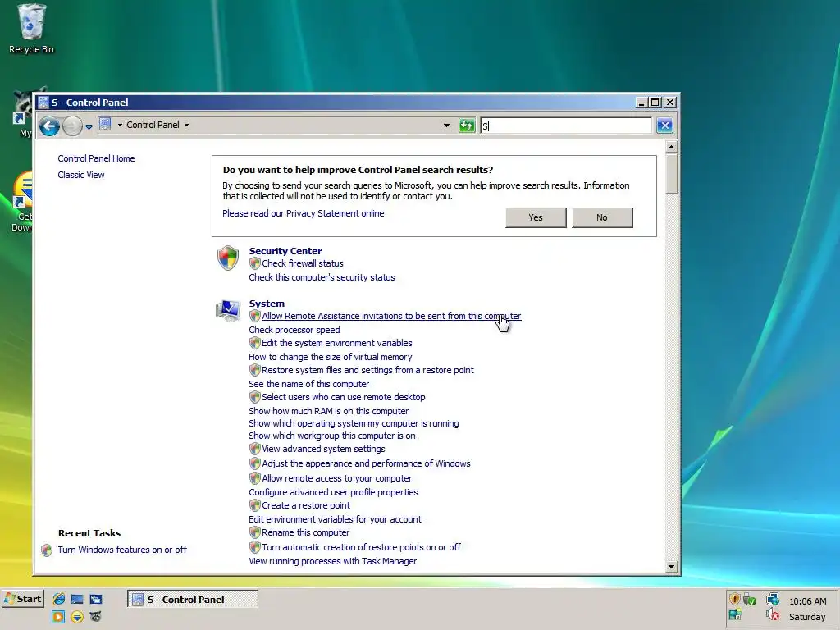
Task: Click the tray icon below the security shield
Action: click(x=735, y=615)
